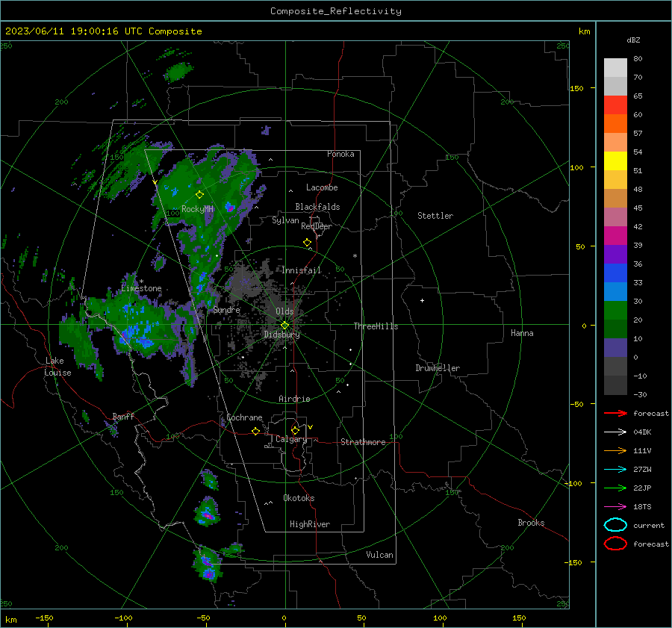Click the 150 value on right axis
This screenshot has height=628, width=672.
(576, 88)
